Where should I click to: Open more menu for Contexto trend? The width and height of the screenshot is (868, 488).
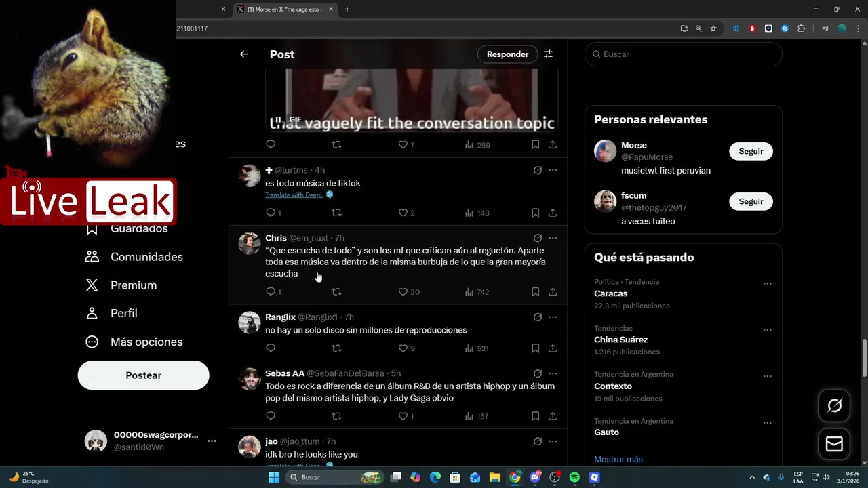tap(767, 376)
